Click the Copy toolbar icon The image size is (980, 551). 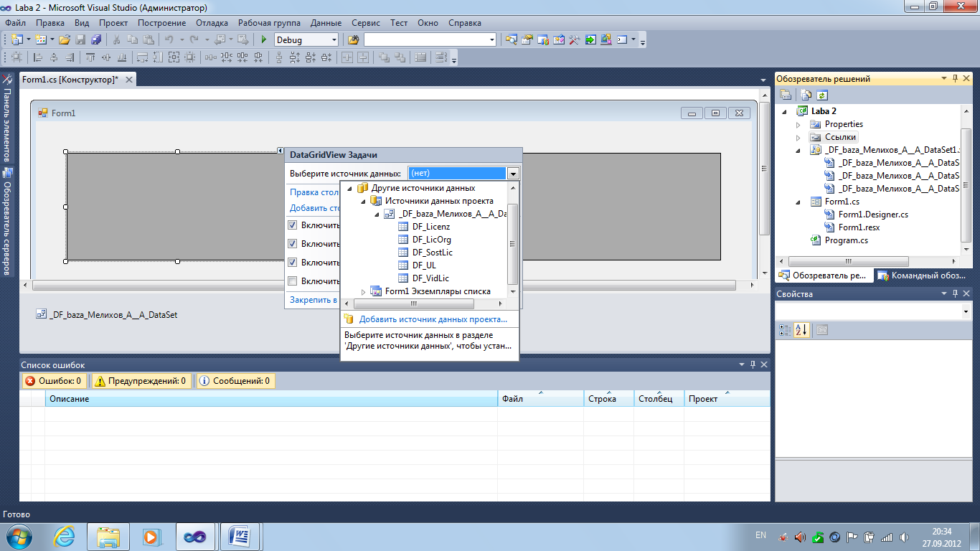click(x=132, y=40)
